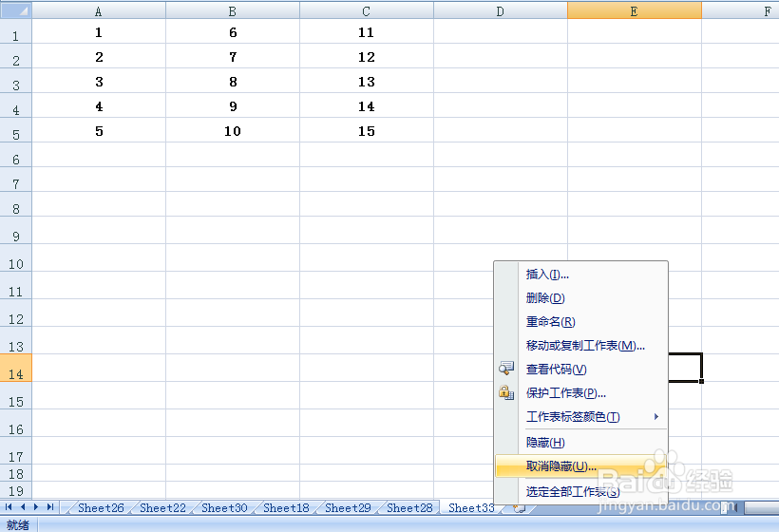Select the cell containing 4
This screenshot has height=532, width=779.
coord(99,105)
